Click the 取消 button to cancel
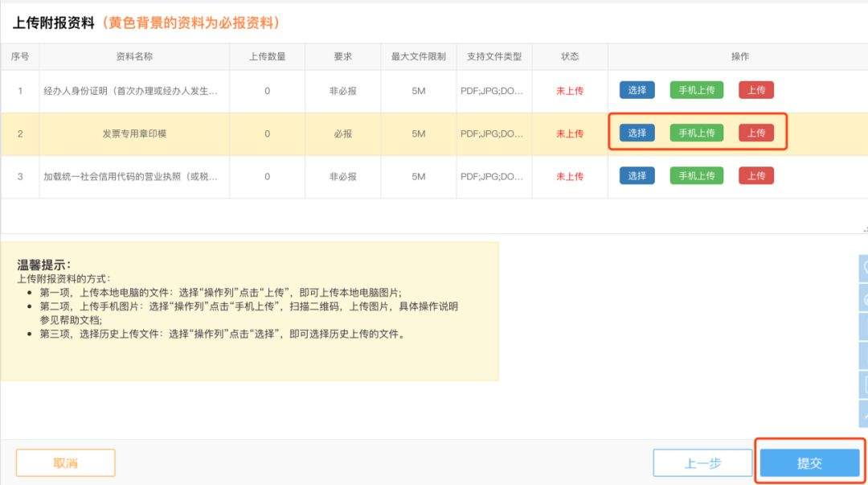The width and height of the screenshot is (868, 485). point(67,462)
